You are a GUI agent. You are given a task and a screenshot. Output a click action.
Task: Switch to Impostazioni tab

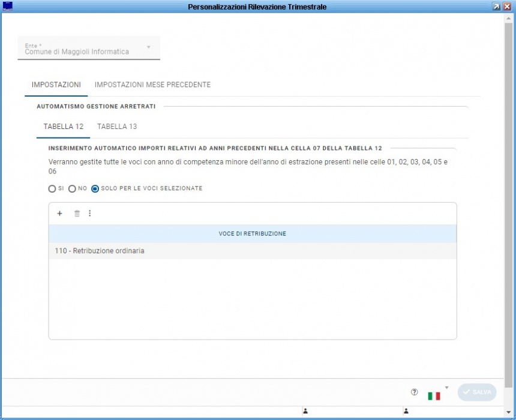pos(56,85)
